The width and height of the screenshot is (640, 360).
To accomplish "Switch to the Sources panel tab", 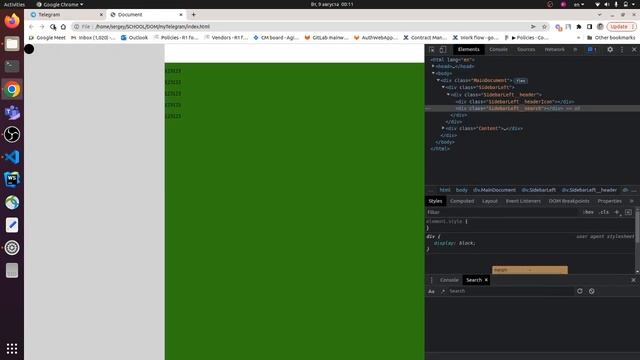I will point(526,49).
